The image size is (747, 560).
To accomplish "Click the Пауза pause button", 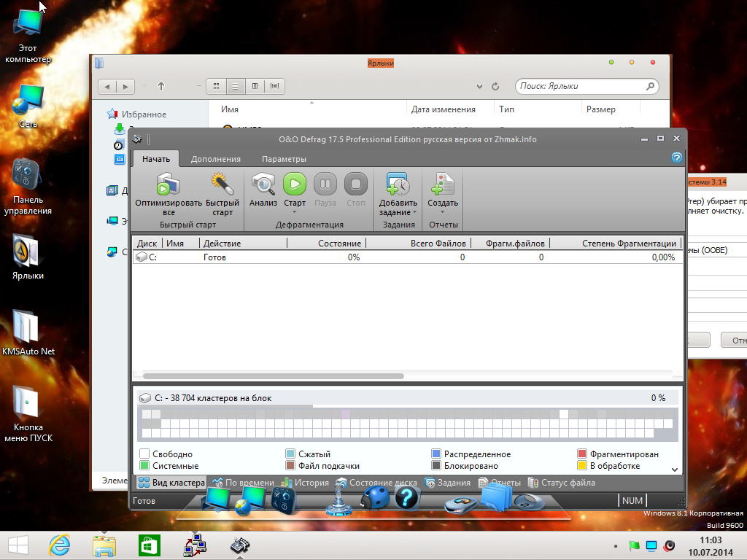I will (325, 184).
